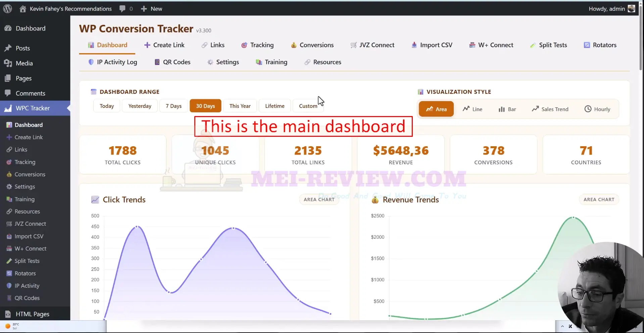
Task: Click the JVZ Connect cart icon in top nav
Action: (353, 45)
